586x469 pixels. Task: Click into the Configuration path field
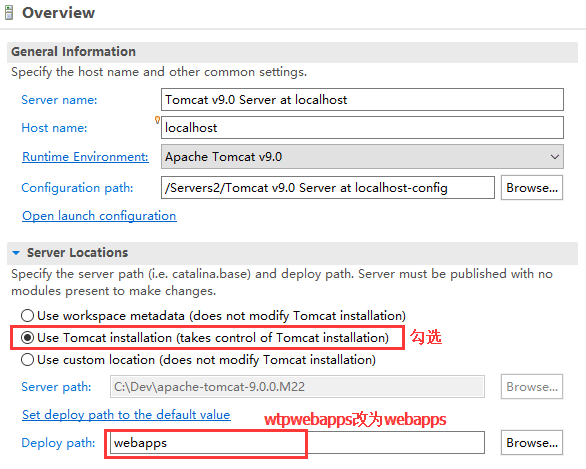click(x=328, y=188)
